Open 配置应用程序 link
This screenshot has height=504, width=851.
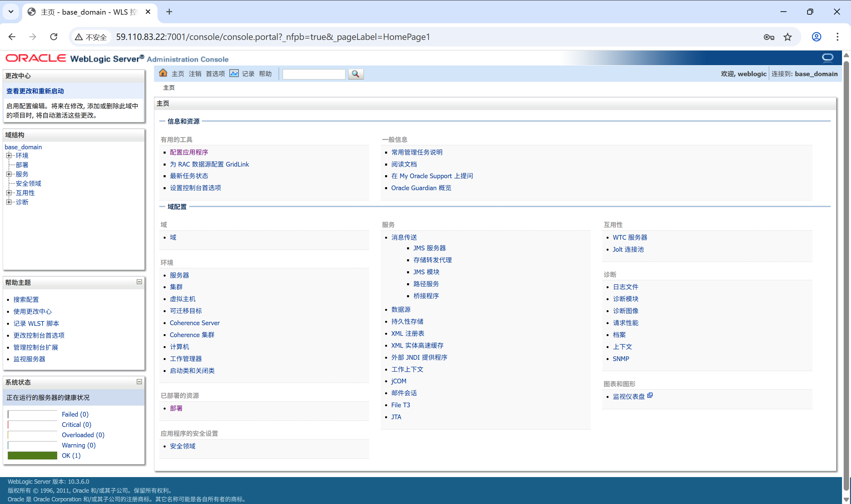point(189,152)
